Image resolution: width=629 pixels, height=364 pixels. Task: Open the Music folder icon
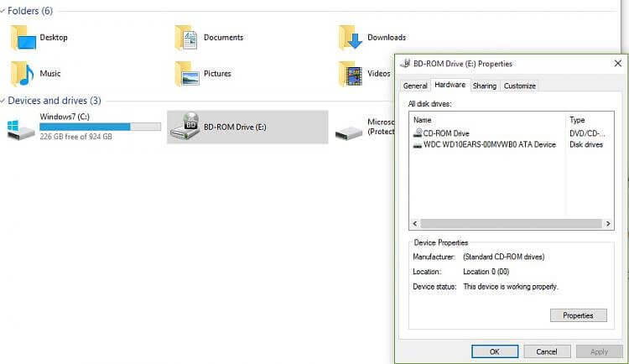point(23,74)
